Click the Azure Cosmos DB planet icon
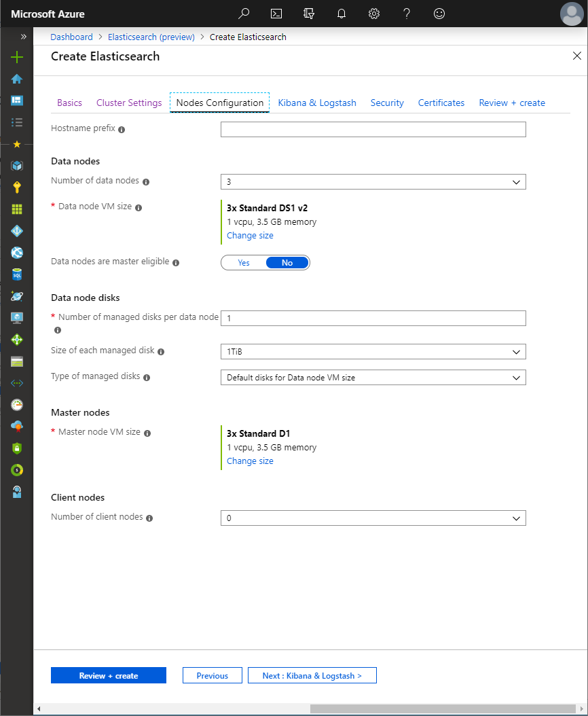The height and width of the screenshot is (716, 588). (16, 296)
